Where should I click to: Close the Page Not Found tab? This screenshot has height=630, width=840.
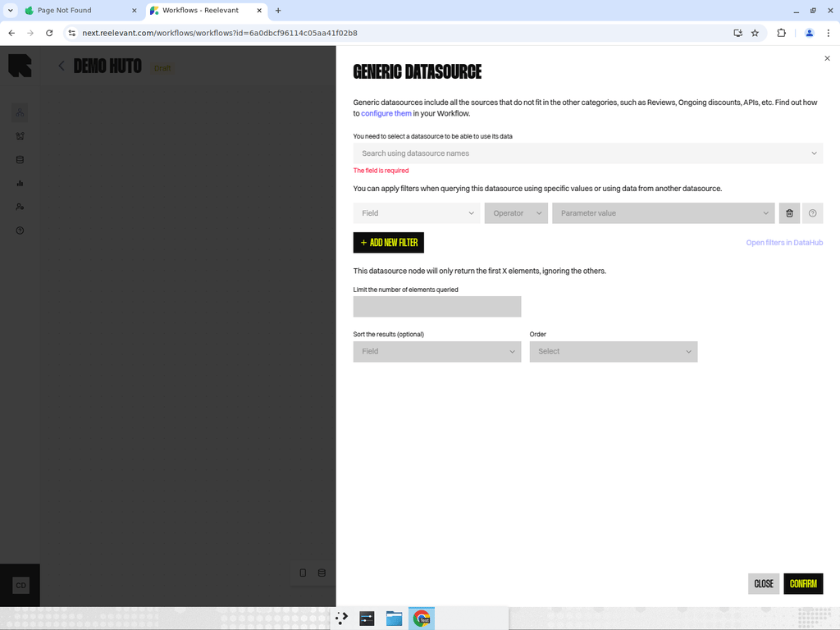pyautogui.click(x=134, y=10)
